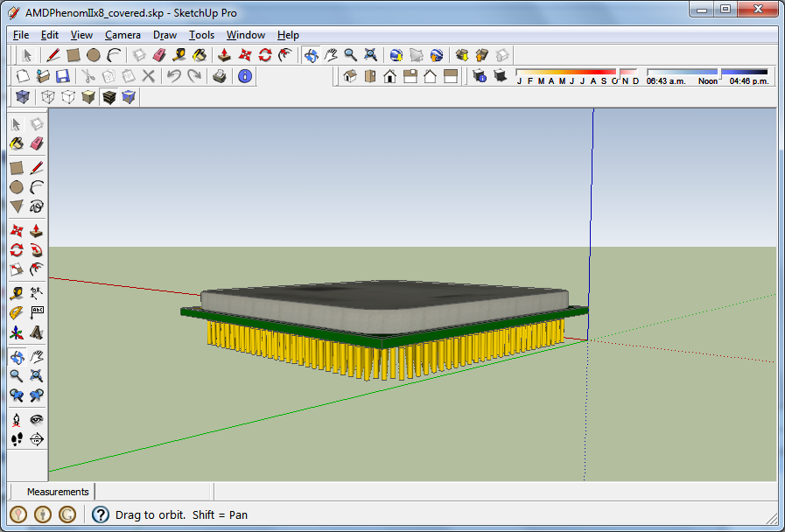Toggle X-Ray face style
785x532 pixels.
pos(23,96)
